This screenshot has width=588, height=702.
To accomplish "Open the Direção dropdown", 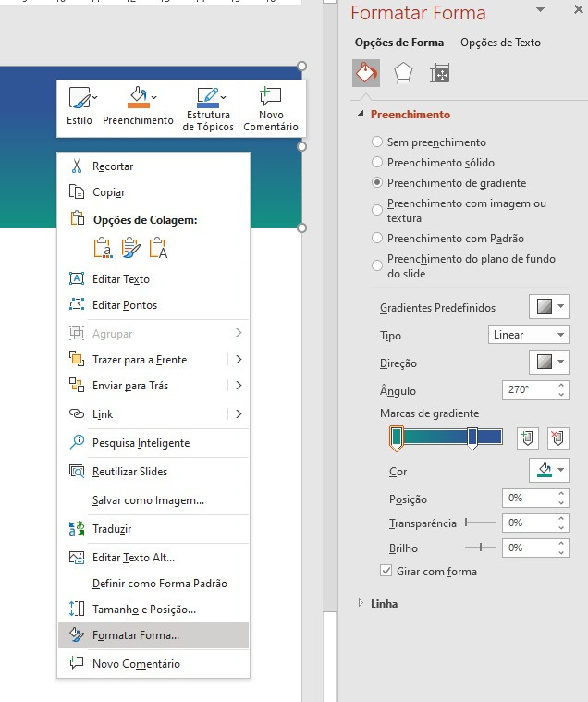I will coord(548,362).
